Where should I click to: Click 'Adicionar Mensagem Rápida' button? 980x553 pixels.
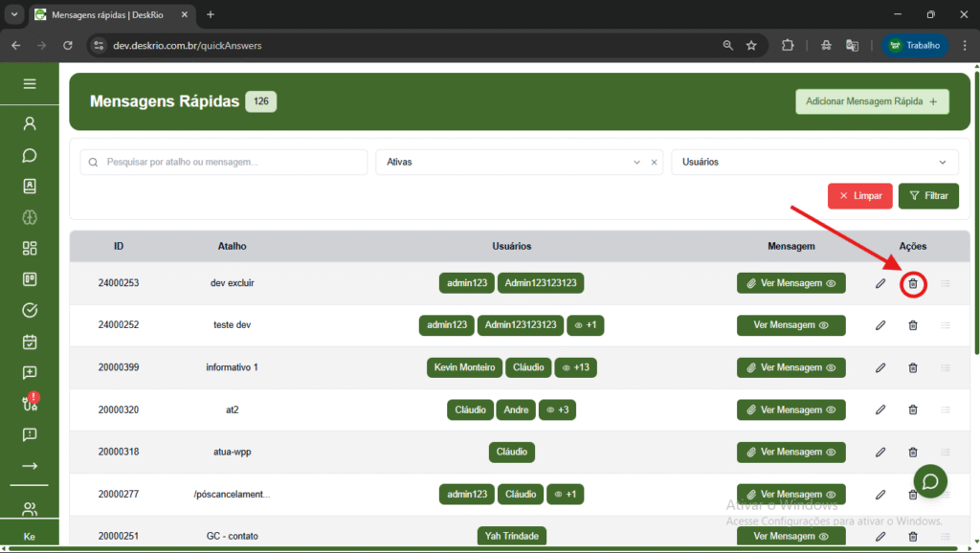[872, 101]
